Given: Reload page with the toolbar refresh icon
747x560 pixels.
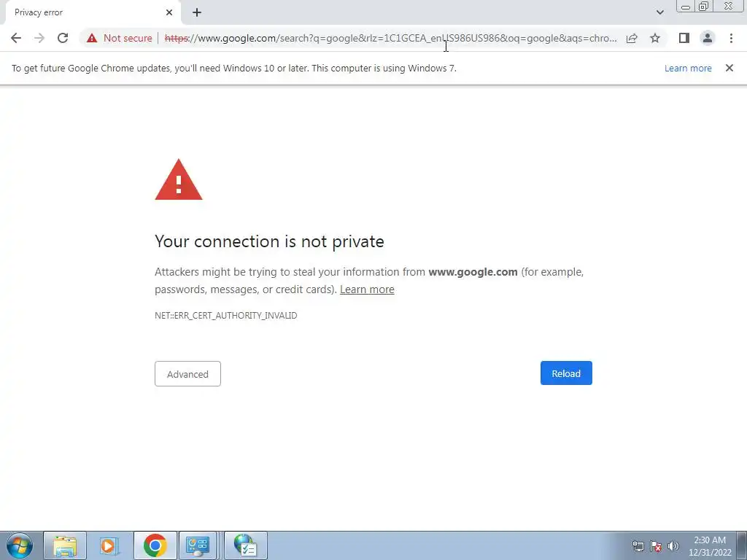Looking at the screenshot, I should [x=63, y=38].
